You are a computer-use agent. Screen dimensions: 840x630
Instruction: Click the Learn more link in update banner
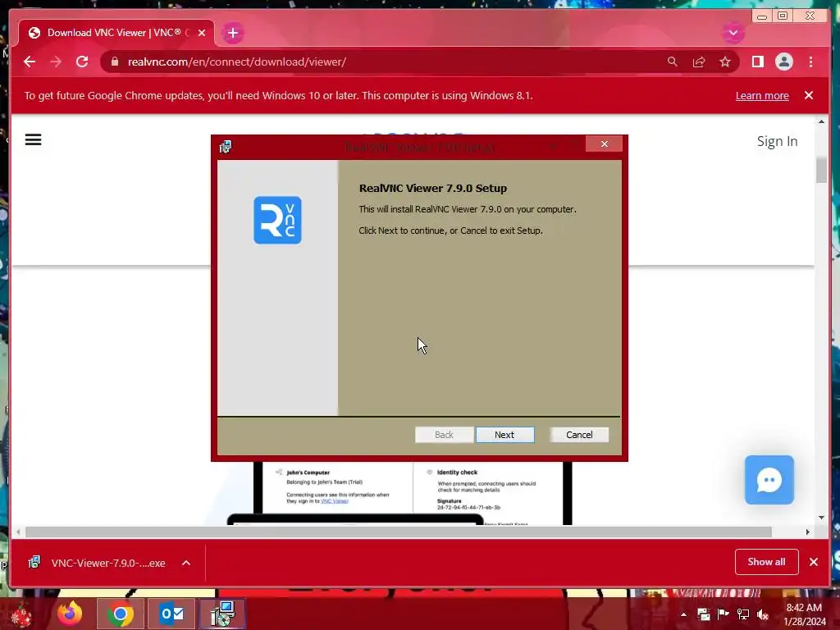pos(762,95)
